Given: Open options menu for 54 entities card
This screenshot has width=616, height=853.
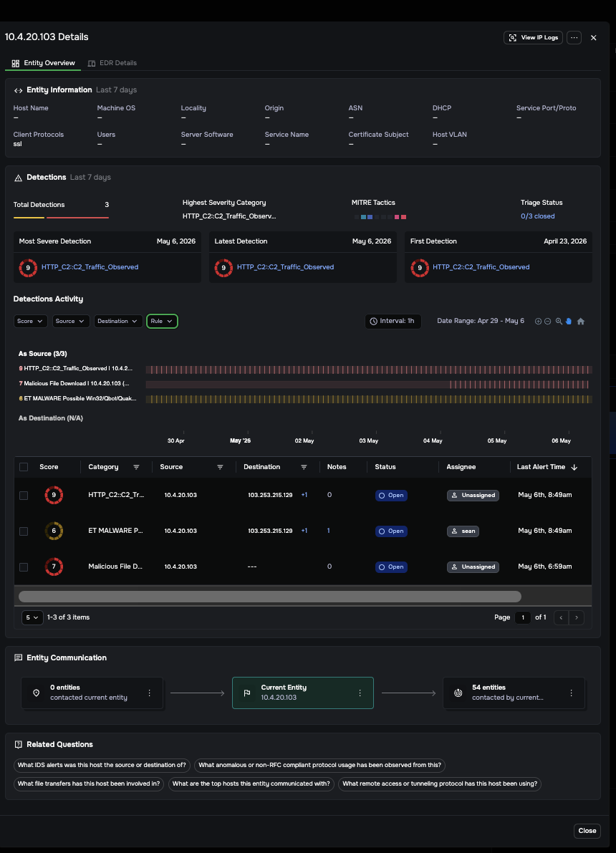Looking at the screenshot, I should pos(571,693).
